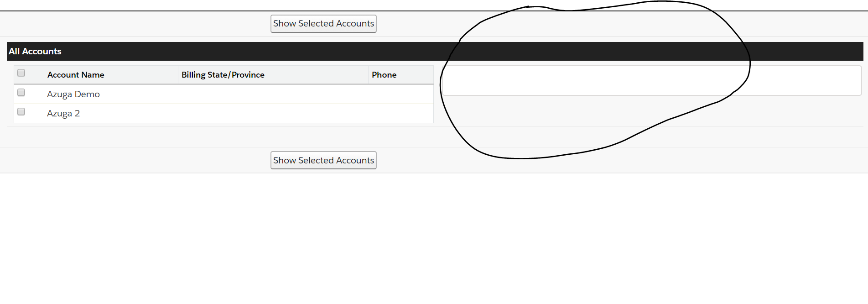Click the Azuga Demo account name
Viewport: 868px width, 304px height.
pos(73,94)
